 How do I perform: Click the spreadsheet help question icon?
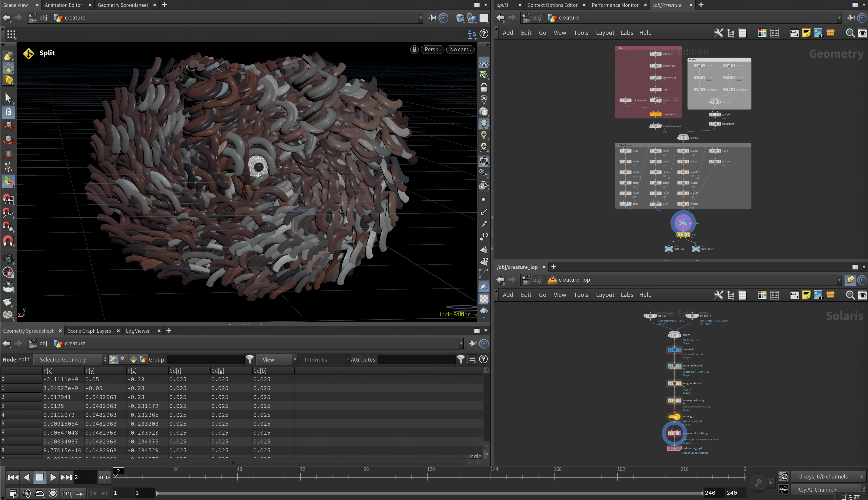point(483,359)
